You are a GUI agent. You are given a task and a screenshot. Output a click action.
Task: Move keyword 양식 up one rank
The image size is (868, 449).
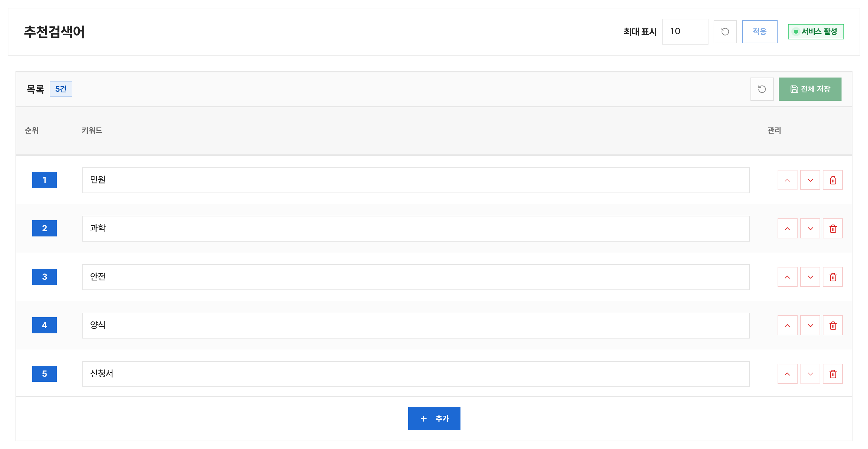pos(787,326)
